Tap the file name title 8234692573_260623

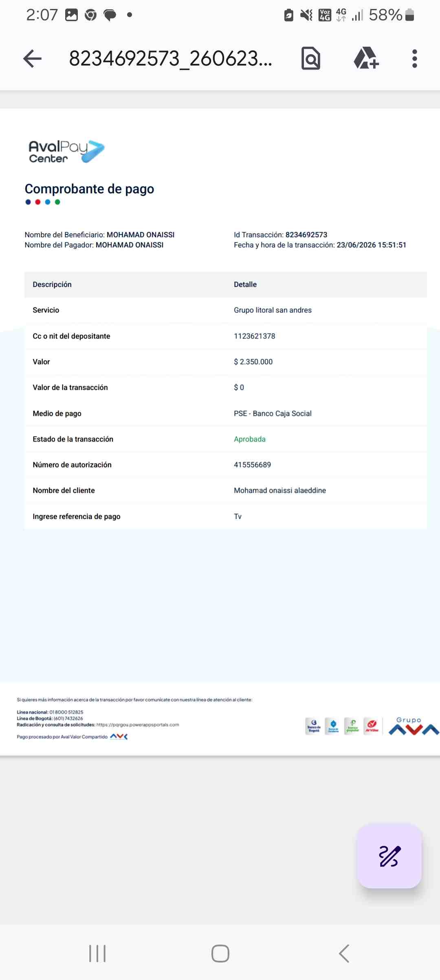(x=170, y=59)
